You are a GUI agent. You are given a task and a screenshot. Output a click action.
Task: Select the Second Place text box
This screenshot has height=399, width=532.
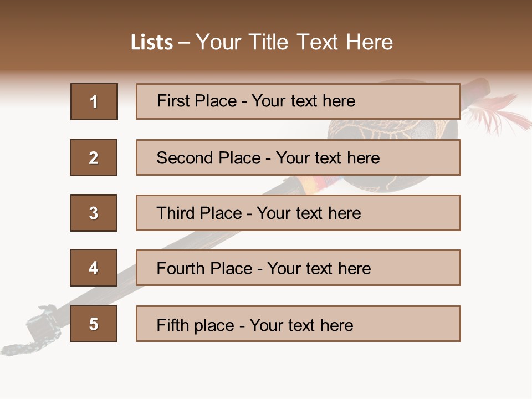298,157
